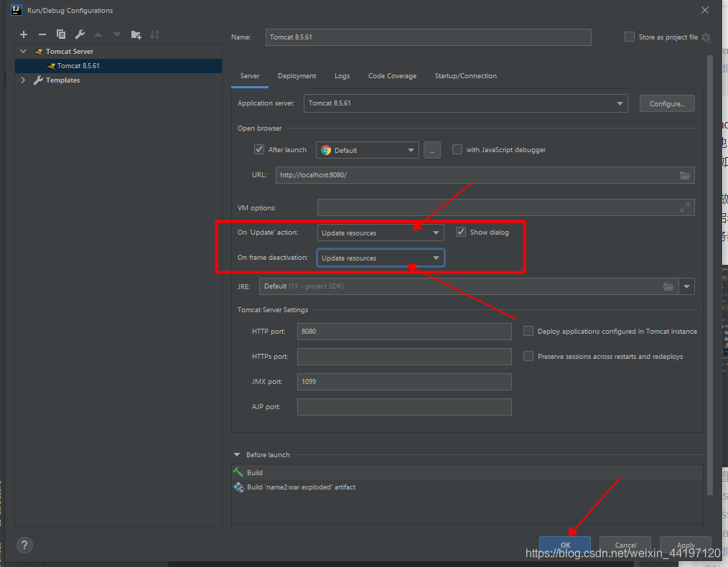Open the Startup/Connection tab
Screen dimensions: 728x567
coord(465,76)
